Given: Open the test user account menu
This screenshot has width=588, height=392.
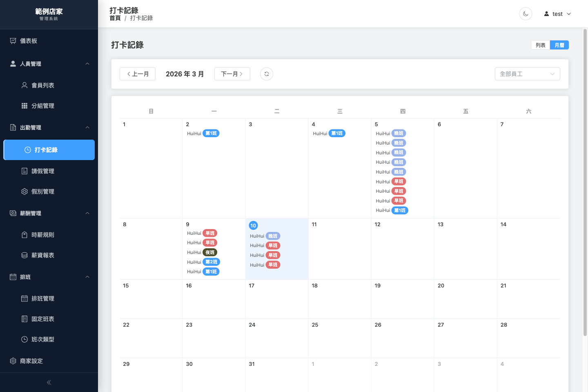Looking at the screenshot, I should [x=557, y=14].
